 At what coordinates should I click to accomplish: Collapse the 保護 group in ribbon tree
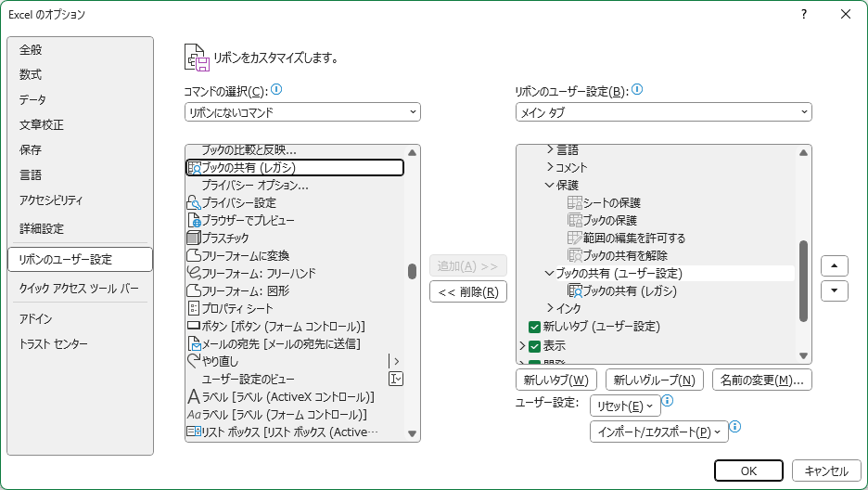tap(549, 185)
